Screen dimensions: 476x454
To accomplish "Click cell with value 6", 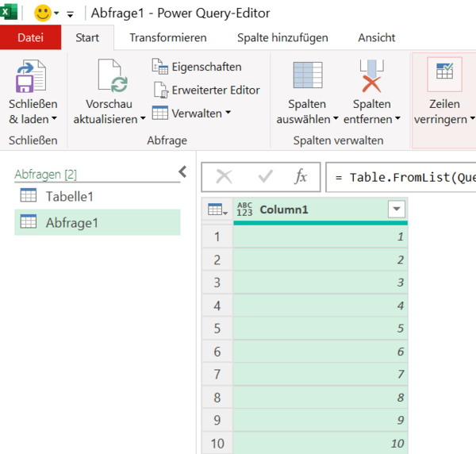I will [321, 352].
